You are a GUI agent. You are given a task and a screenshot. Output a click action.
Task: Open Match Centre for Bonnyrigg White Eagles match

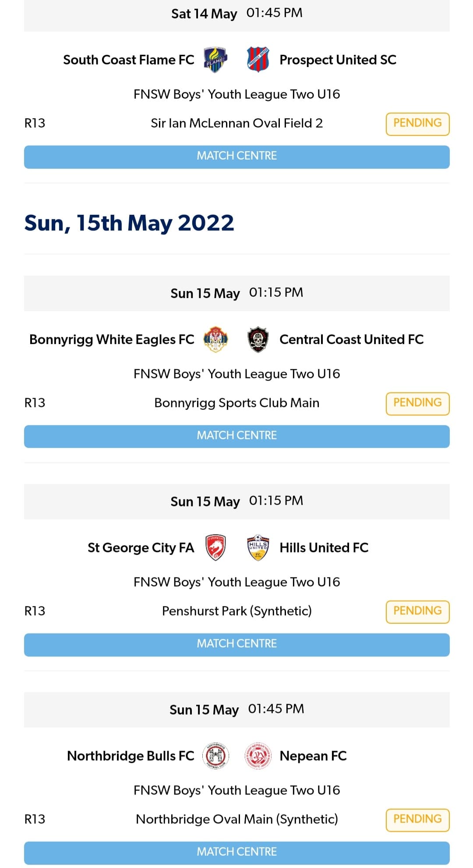(x=236, y=436)
